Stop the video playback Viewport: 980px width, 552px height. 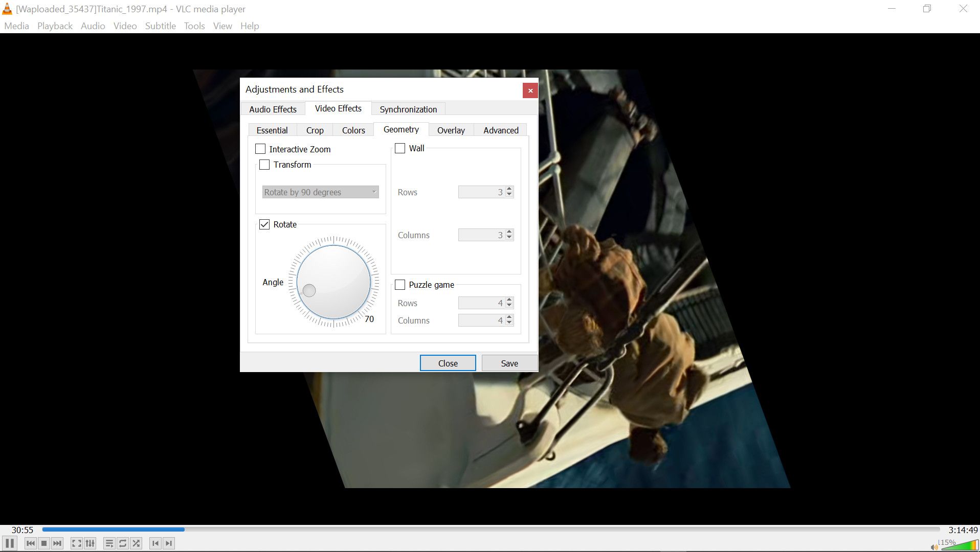click(44, 543)
